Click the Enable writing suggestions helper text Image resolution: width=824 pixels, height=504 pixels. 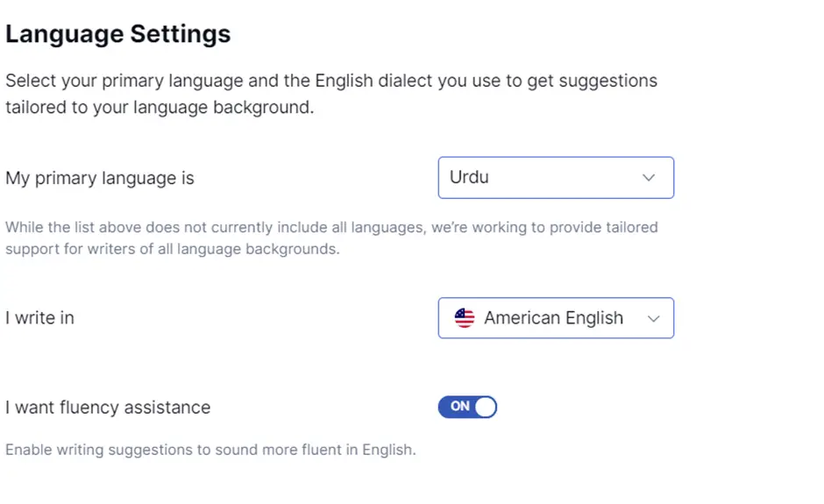pos(210,450)
